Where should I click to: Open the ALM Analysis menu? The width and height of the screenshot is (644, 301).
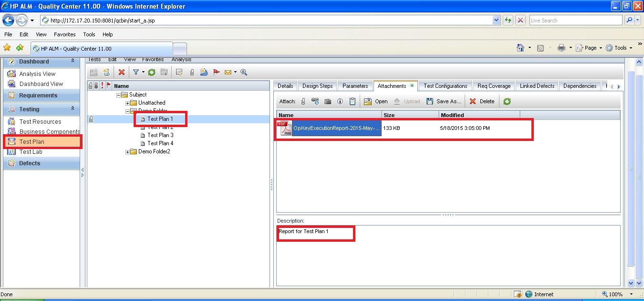tap(181, 59)
